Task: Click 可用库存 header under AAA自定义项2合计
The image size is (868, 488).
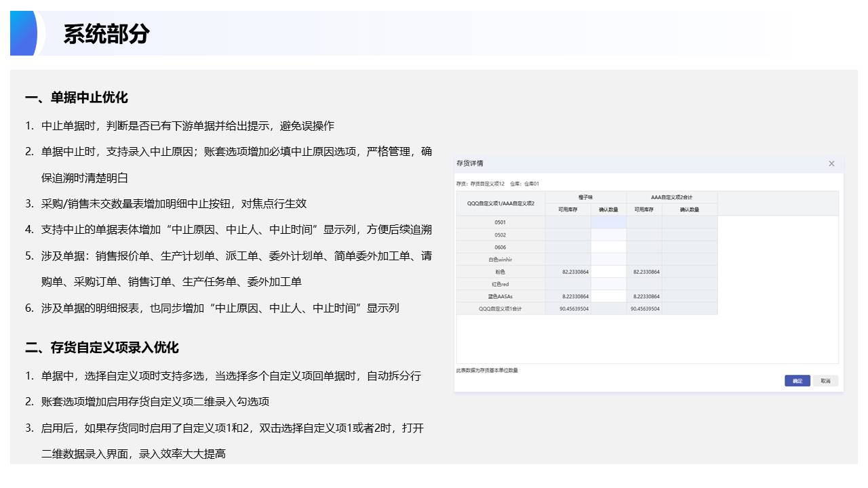Action: 644,209
